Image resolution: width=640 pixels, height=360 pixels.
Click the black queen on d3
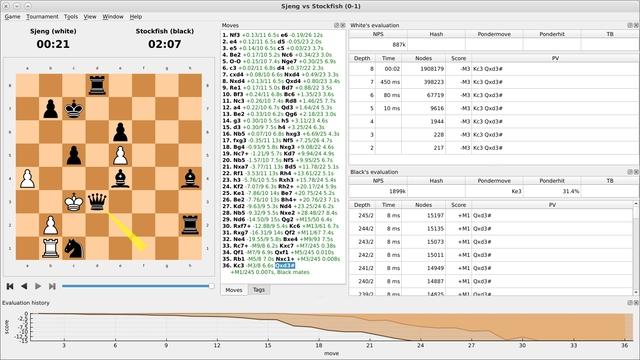[x=97, y=202]
